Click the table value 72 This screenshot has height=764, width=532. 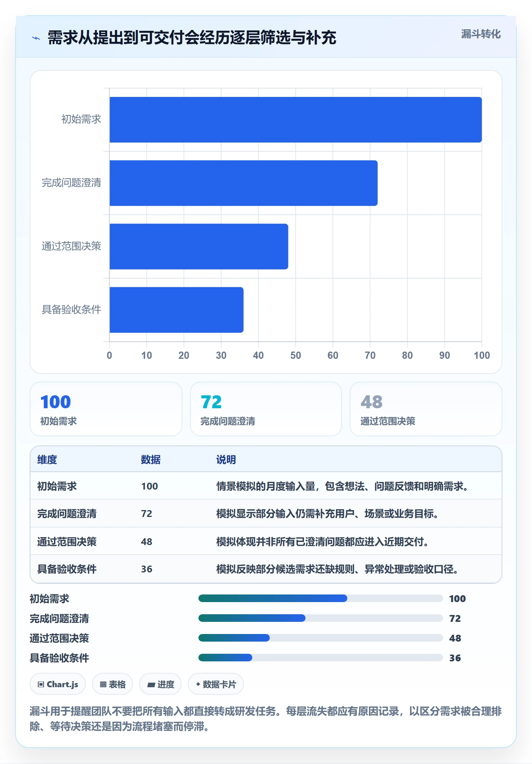[x=147, y=514]
